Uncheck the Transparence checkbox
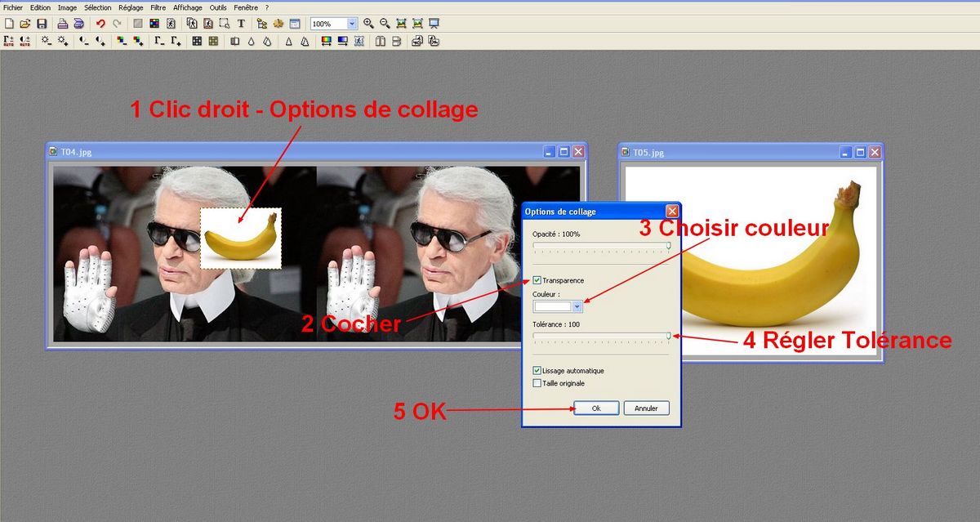The height and width of the screenshot is (522, 980). coord(537,280)
